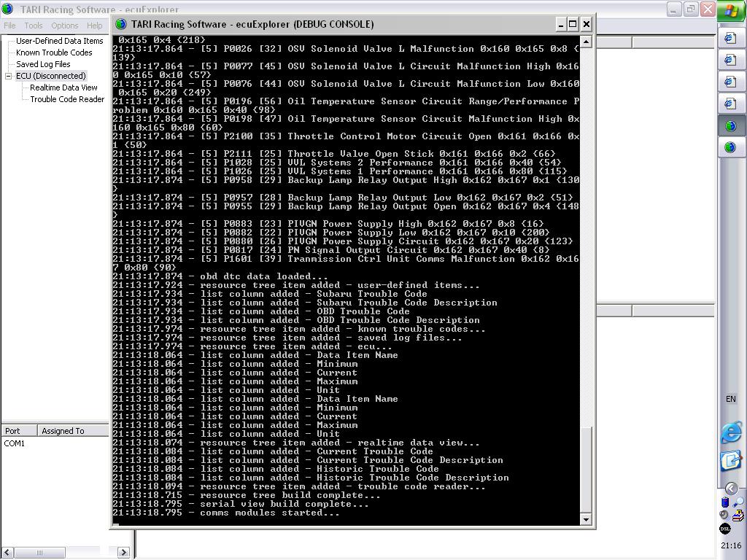Click debug console scrollbar up arrow
The height and width of the screenshot is (560, 747).
click(587, 42)
